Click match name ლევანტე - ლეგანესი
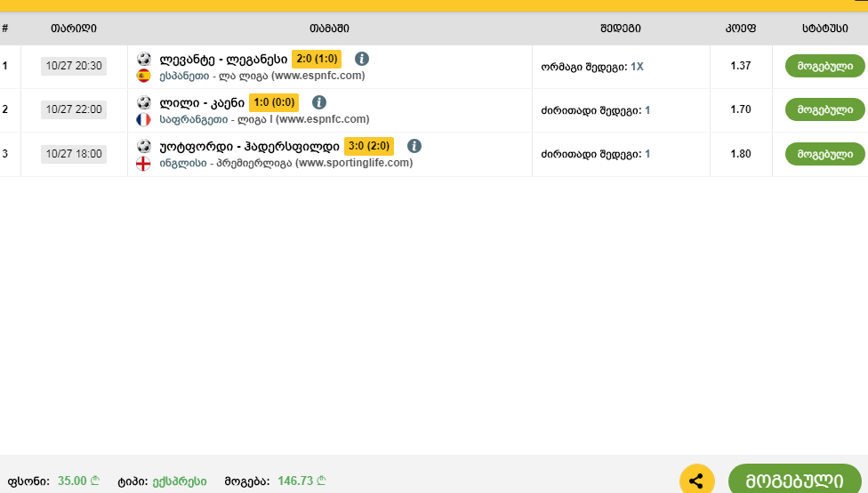 pyautogui.click(x=223, y=60)
